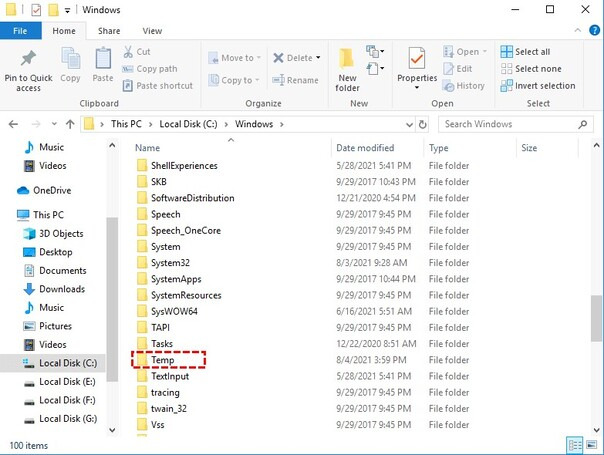Switch to the Share tab

click(x=109, y=31)
